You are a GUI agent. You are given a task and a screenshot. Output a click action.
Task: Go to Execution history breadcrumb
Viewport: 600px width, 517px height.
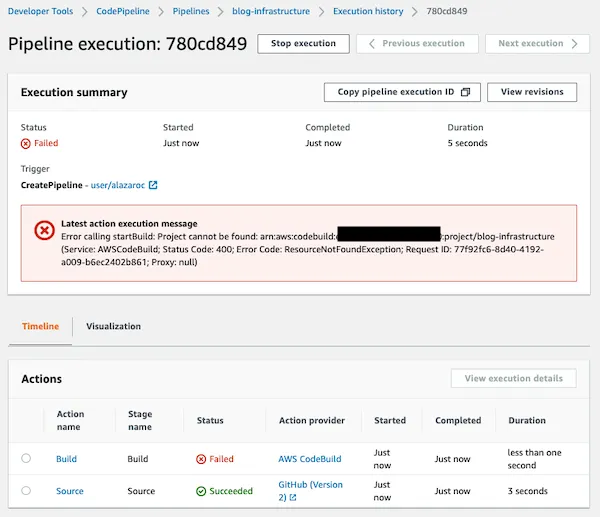click(x=368, y=11)
